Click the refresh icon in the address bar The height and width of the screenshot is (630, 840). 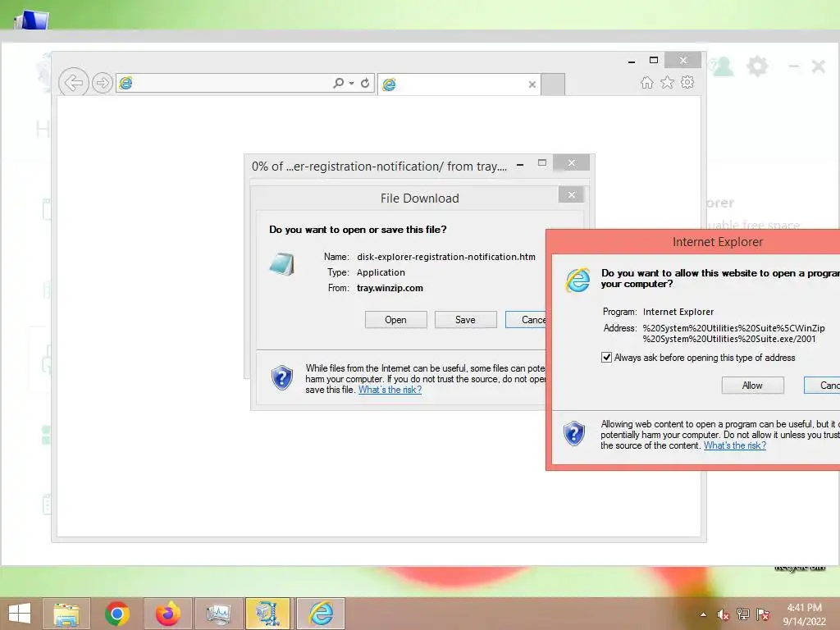(x=365, y=83)
